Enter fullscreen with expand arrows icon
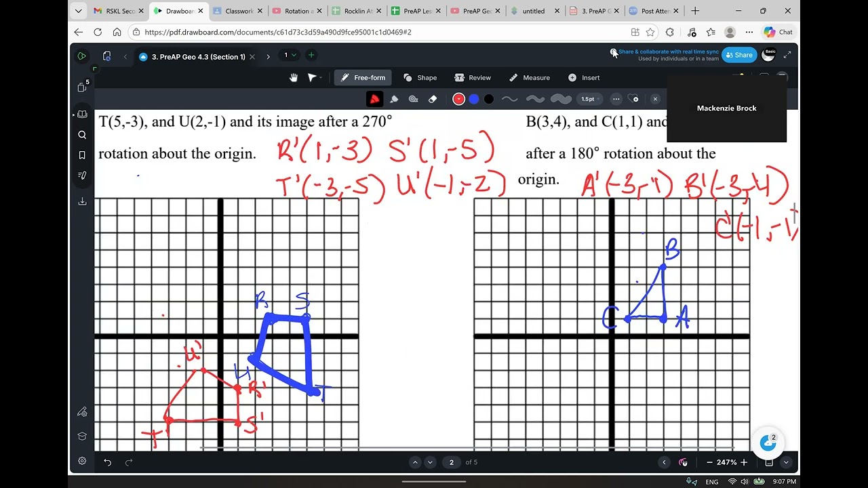This screenshot has width=868, height=488. pyautogui.click(x=787, y=55)
